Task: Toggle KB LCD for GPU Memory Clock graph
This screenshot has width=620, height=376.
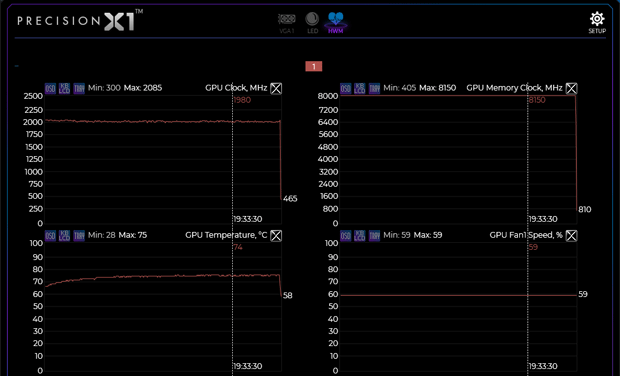Action: point(360,88)
